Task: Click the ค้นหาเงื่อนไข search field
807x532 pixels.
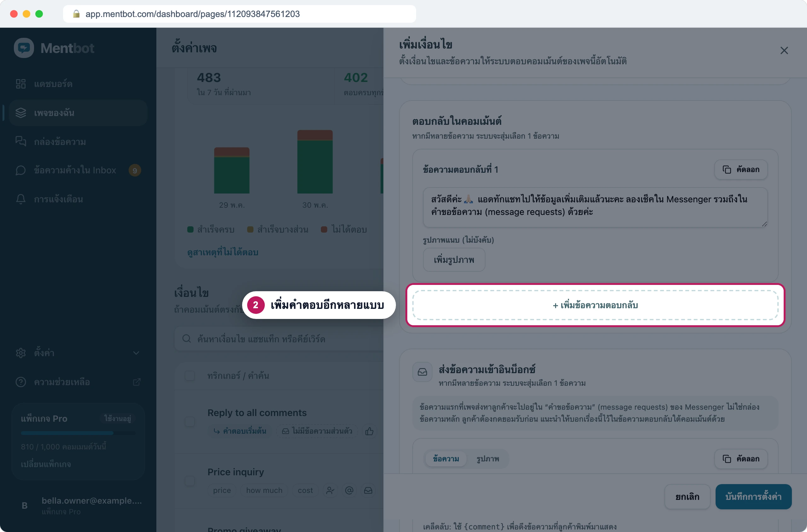Action: pyautogui.click(x=279, y=338)
